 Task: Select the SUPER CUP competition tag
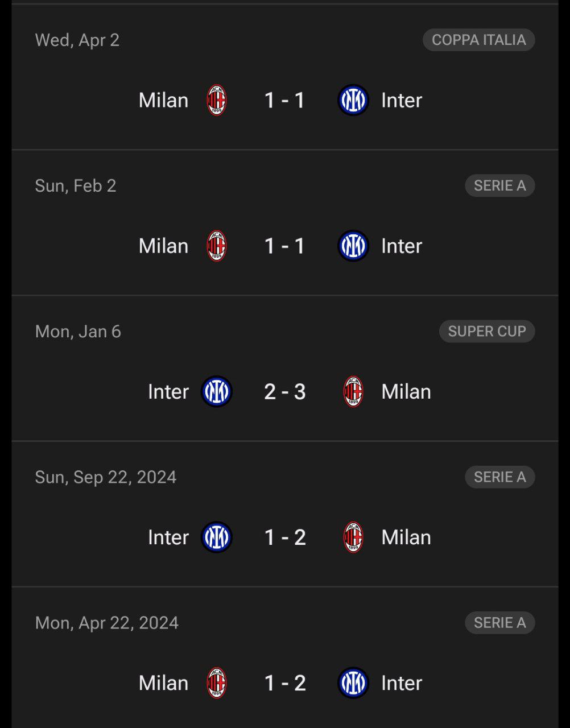486,331
